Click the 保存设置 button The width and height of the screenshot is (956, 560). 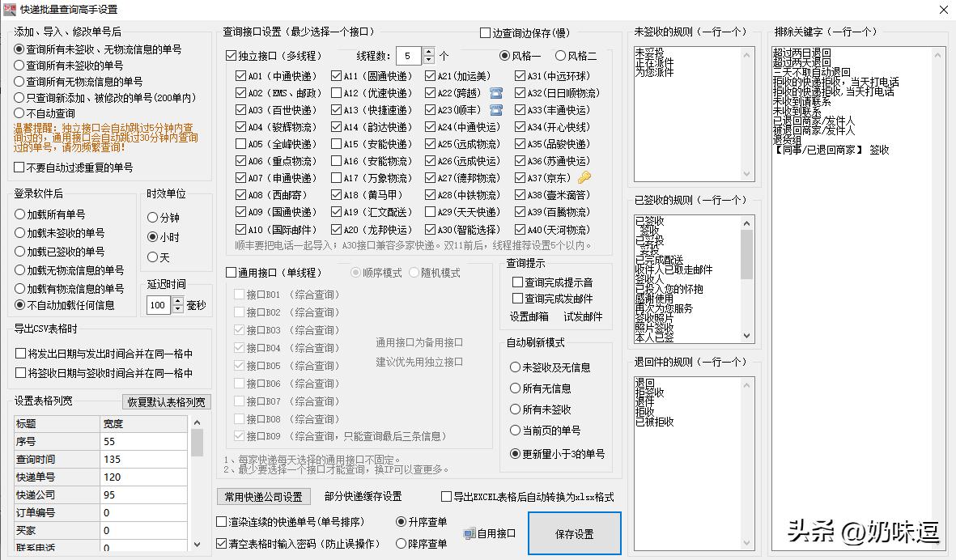coord(574,534)
